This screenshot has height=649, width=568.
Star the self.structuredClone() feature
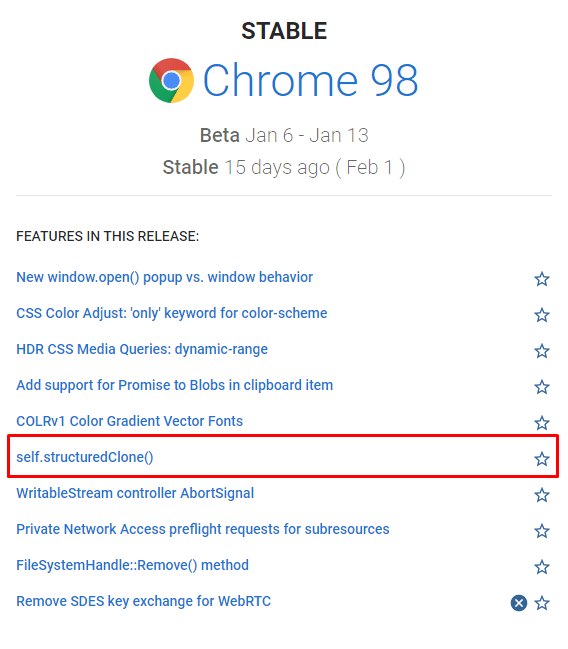[542, 459]
